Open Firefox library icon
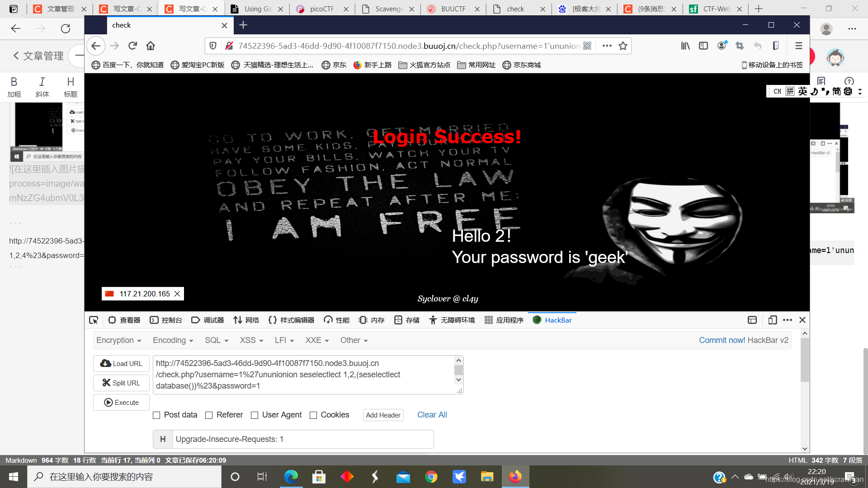Screen dimensions: 868x488 point(685,46)
